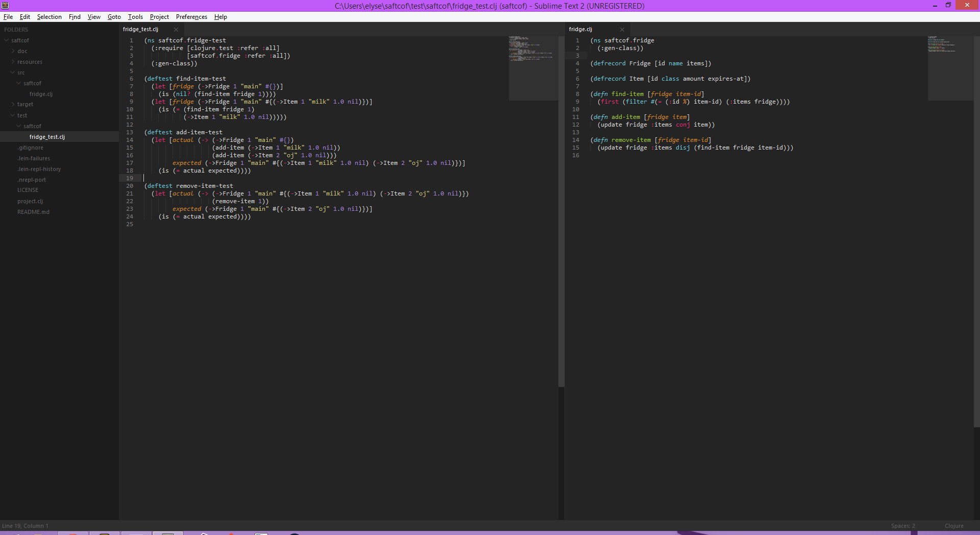Open the Goto menu

point(114,17)
